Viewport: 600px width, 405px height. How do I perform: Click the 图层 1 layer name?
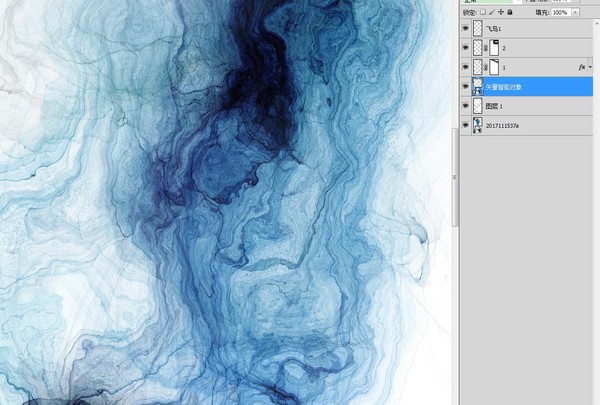[494, 106]
